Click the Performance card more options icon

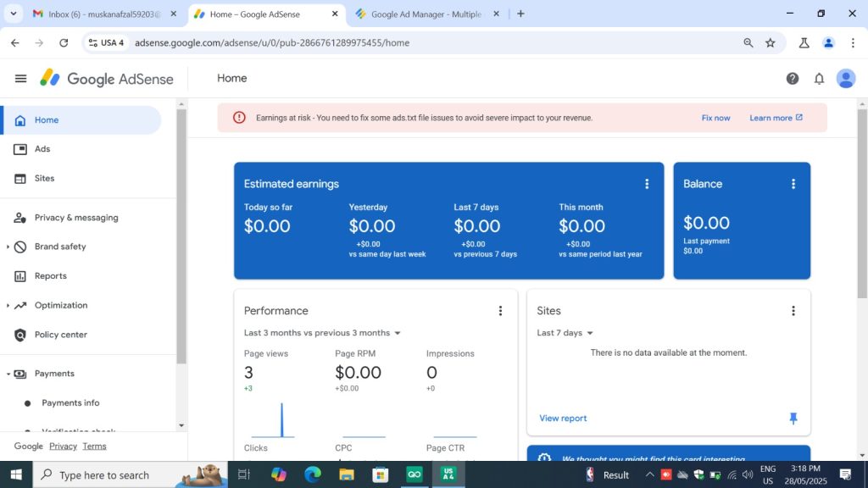tap(500, 311)
